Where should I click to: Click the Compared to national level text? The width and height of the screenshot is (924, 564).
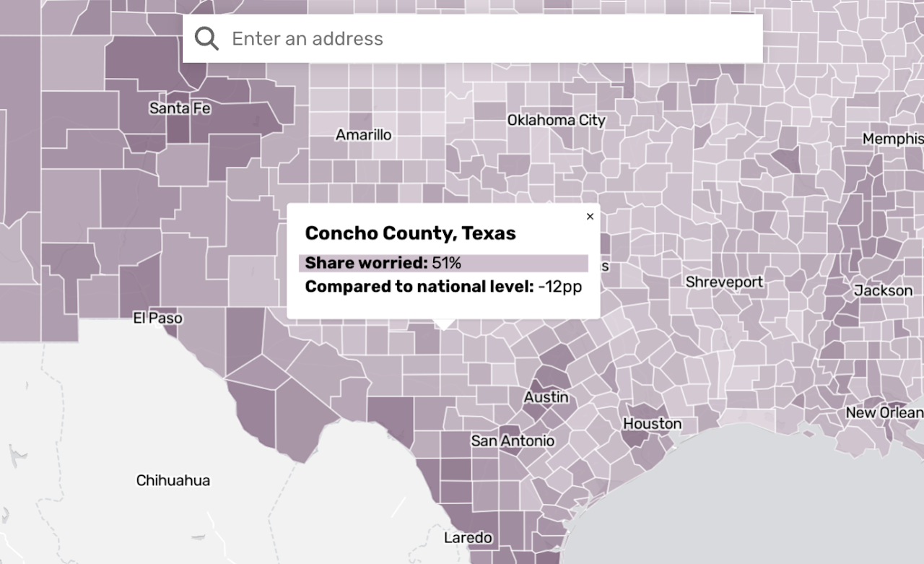443,286
